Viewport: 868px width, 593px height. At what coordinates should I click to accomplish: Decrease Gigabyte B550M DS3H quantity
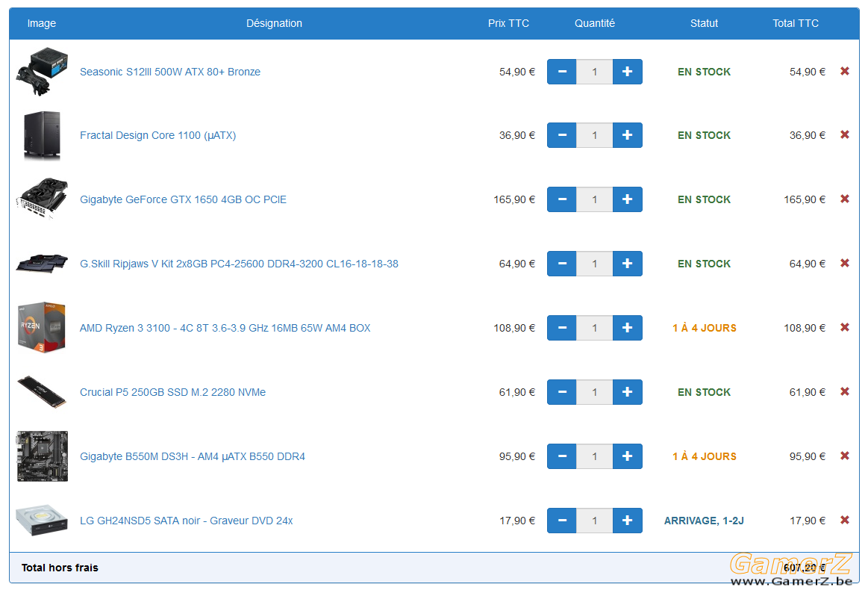(562, 456)
